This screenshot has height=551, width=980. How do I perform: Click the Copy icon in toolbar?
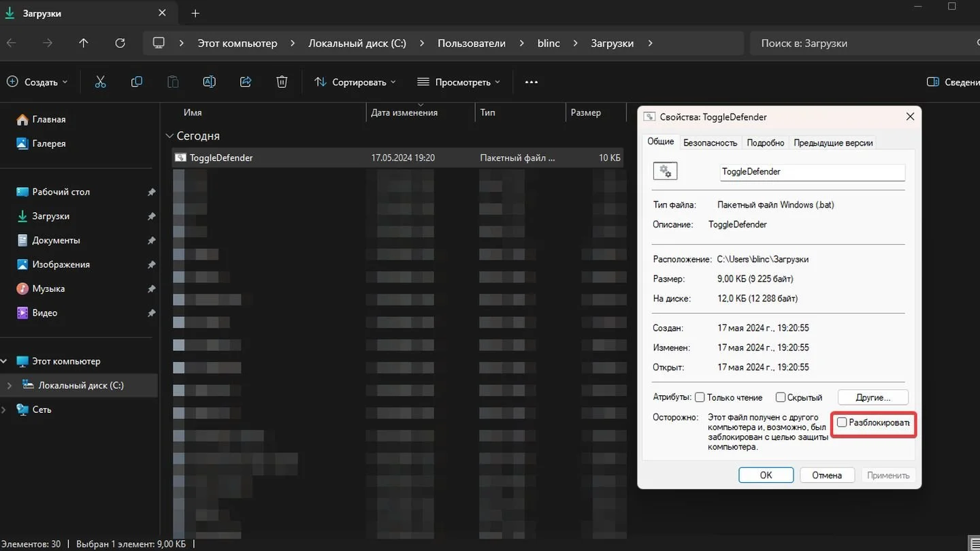pos(137,82)
